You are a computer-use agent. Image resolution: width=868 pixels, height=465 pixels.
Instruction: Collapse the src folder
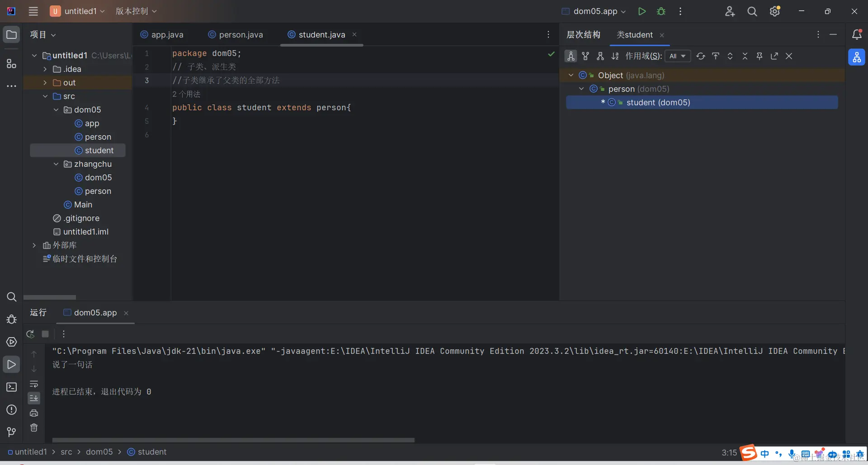tap(45, 96)
